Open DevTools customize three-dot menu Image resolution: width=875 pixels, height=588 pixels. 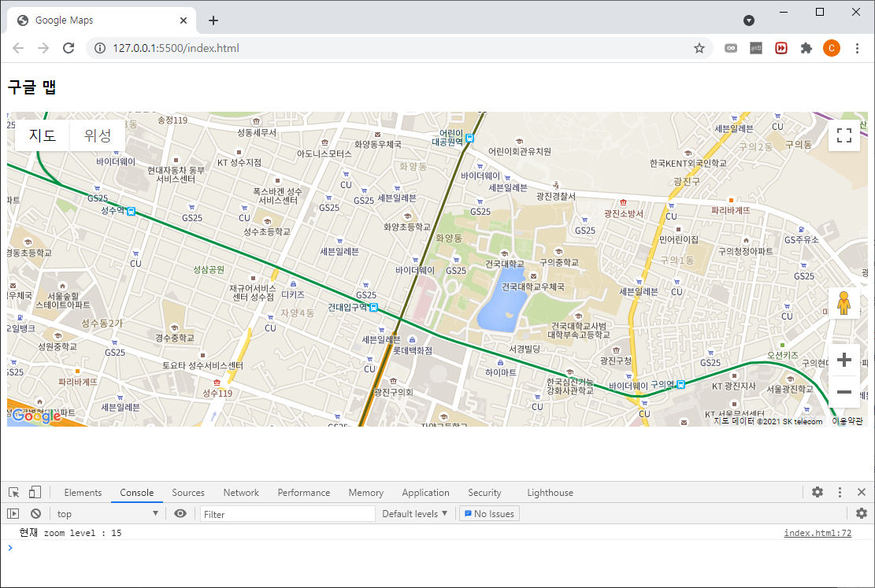pos(840,492)
